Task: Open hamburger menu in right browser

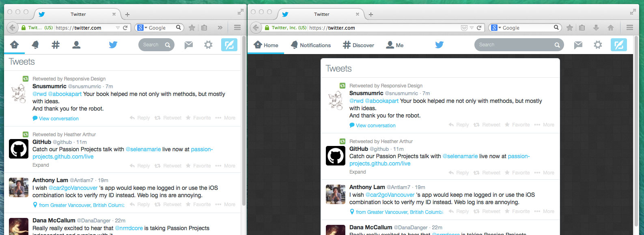Action: click(x=630, y=28)
